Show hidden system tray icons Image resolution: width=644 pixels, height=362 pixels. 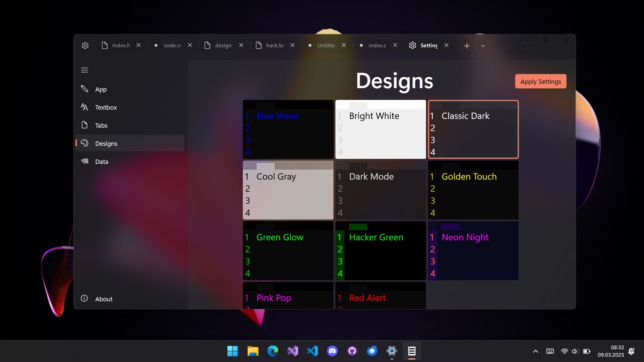click(x=535, y=351)
